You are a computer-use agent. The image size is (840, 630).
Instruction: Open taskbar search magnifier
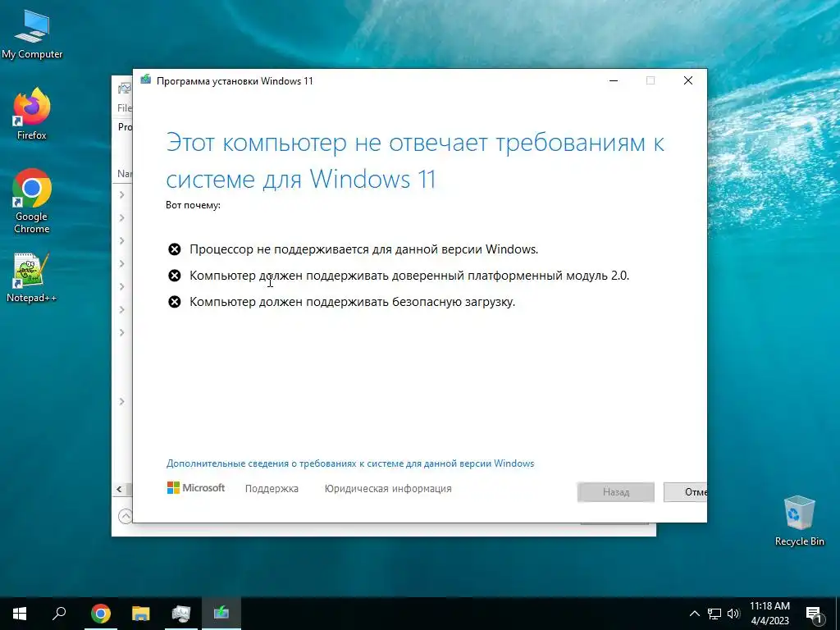click(x=59, y=614)
